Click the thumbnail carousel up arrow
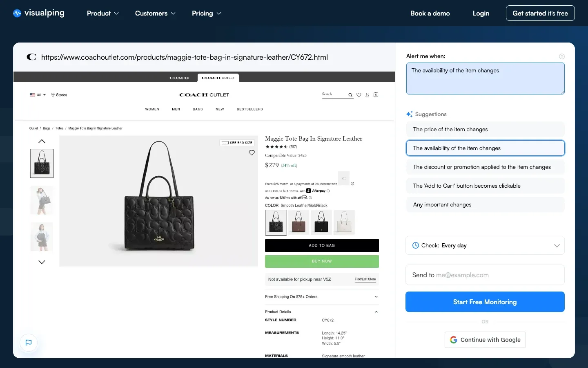Image resolution: width=588 pixels, height=368 pixels. tap(42, 141)
